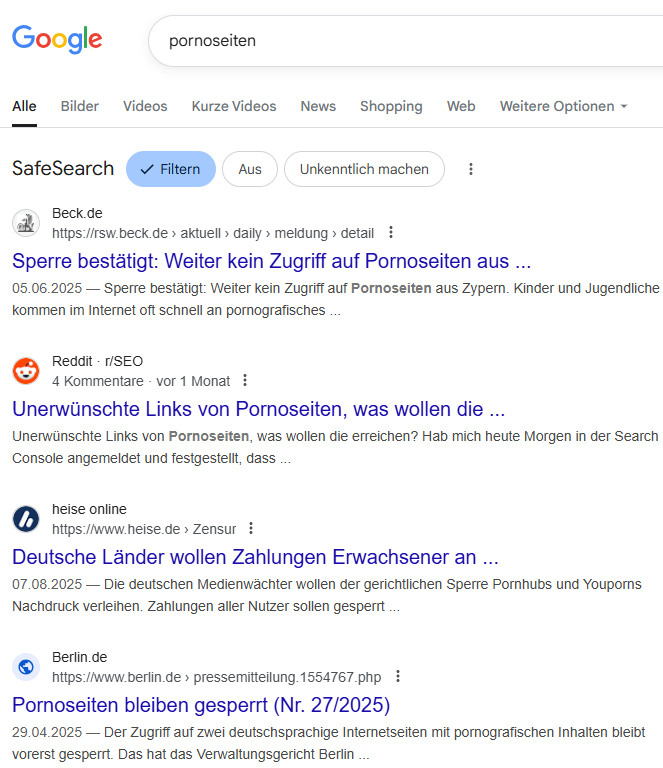Open SafeSearch more options menu
663x768 pixels.
(x=471, y=169)
